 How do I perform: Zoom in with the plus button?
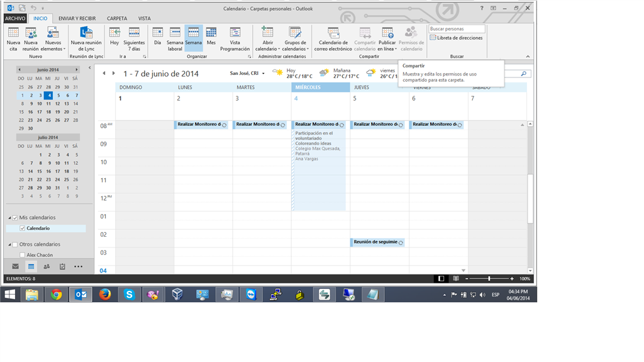(x=512, y=279)
